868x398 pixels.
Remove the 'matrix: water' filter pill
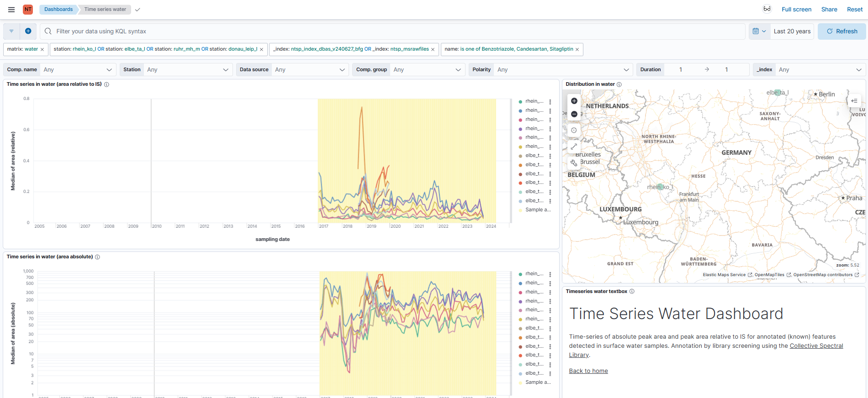[x=42, y=49]
